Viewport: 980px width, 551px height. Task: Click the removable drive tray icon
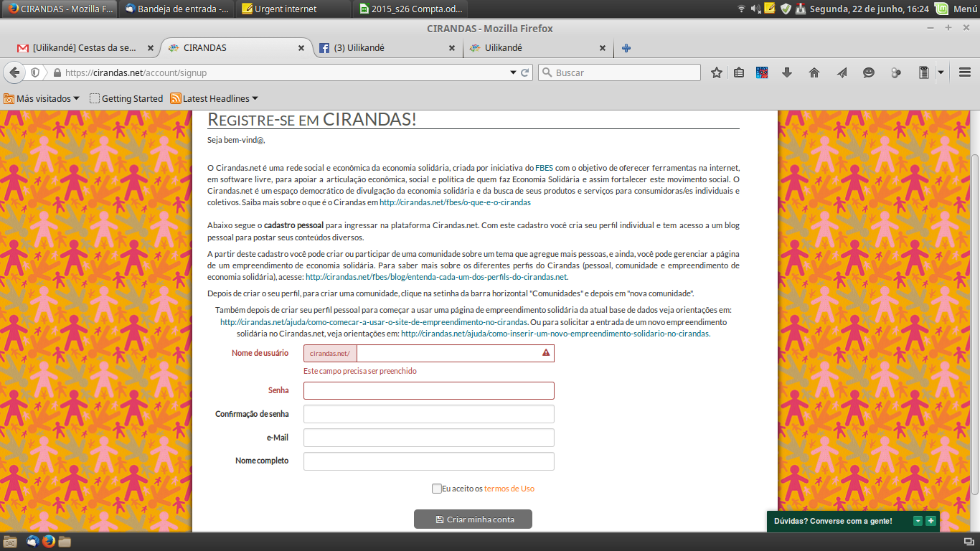(801, 9)
